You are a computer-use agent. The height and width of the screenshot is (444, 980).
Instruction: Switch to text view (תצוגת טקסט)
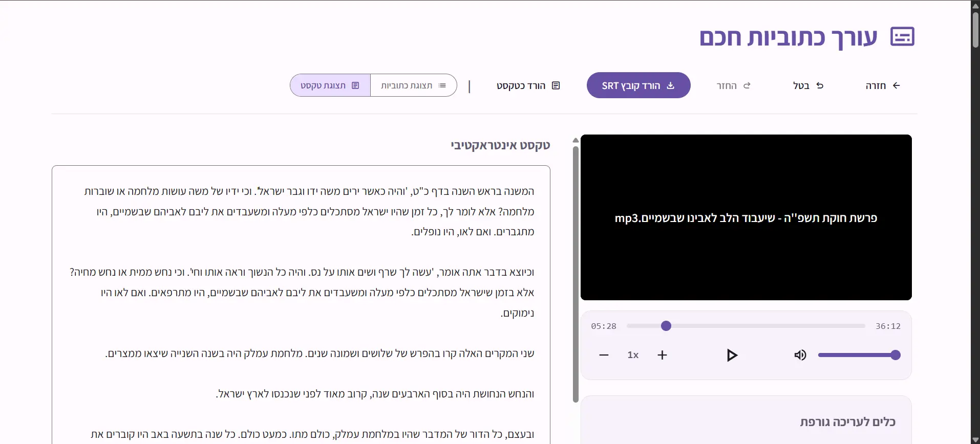pos(330,85)
